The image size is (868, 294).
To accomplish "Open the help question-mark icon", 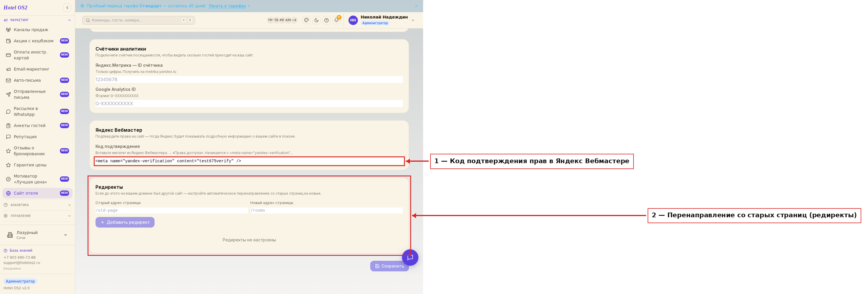I will (326, 20).
